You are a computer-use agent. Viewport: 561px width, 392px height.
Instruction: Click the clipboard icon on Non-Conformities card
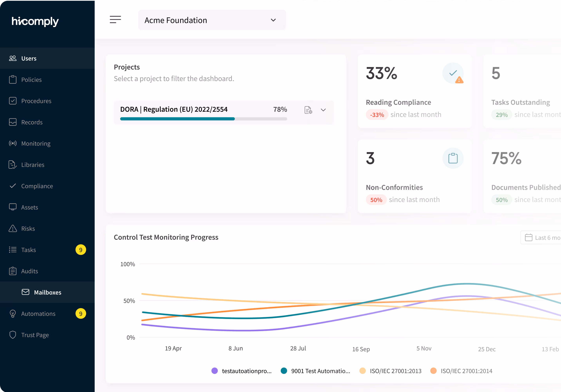coord(453,158)
